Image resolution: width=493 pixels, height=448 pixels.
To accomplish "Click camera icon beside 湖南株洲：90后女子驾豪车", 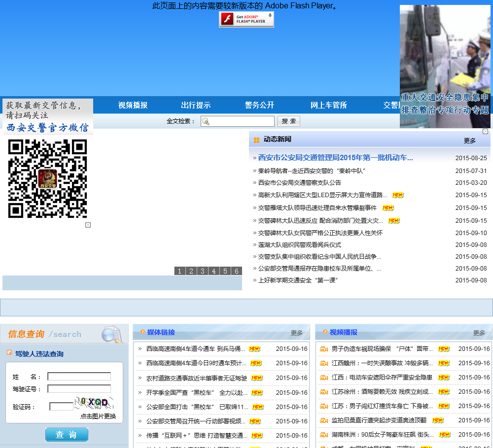I will tap(324, 435).
